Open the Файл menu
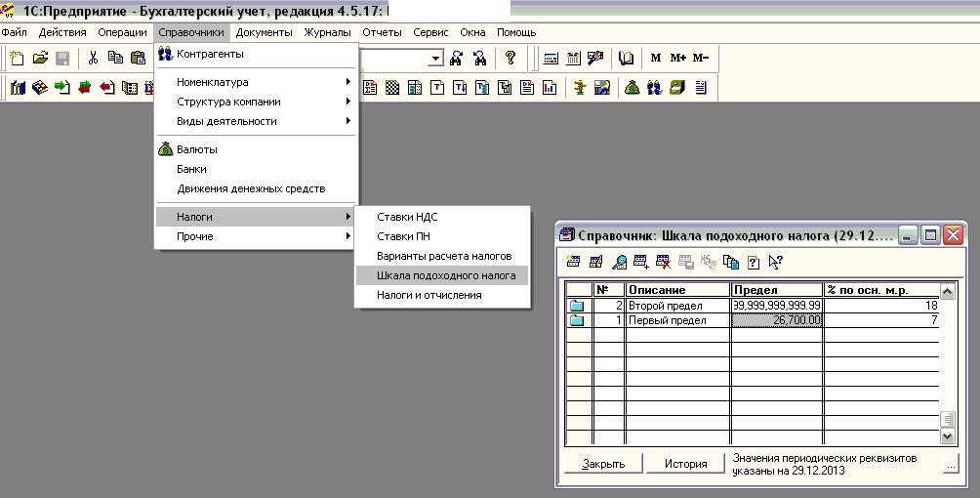 (x=14, y=32)
